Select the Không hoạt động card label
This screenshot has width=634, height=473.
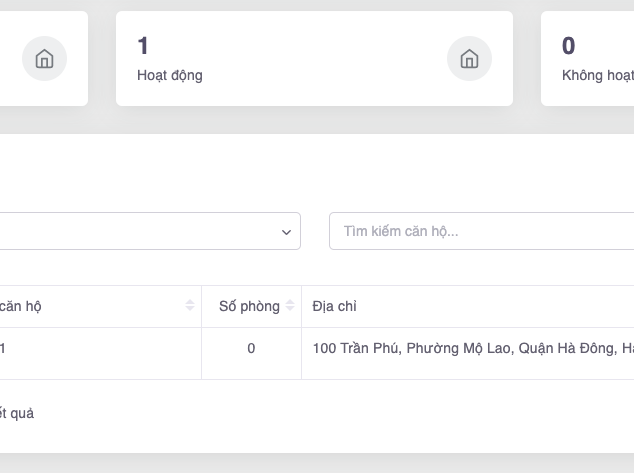click(x=598, y=75)
